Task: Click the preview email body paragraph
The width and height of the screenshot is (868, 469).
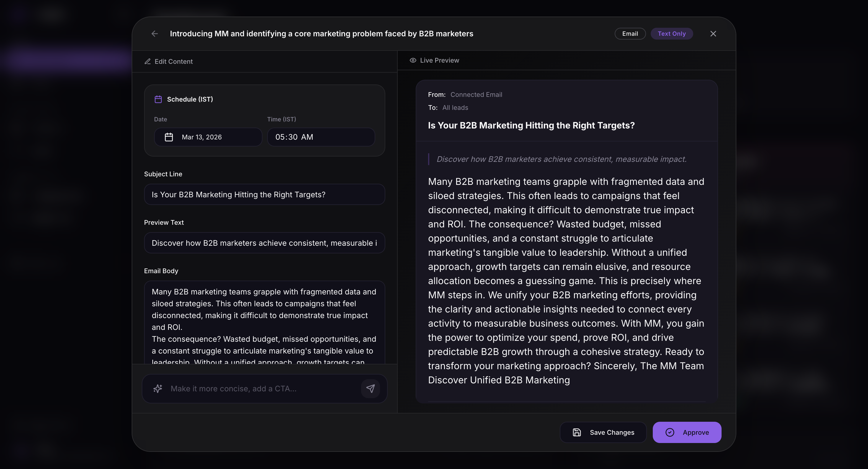Action: 566,281
